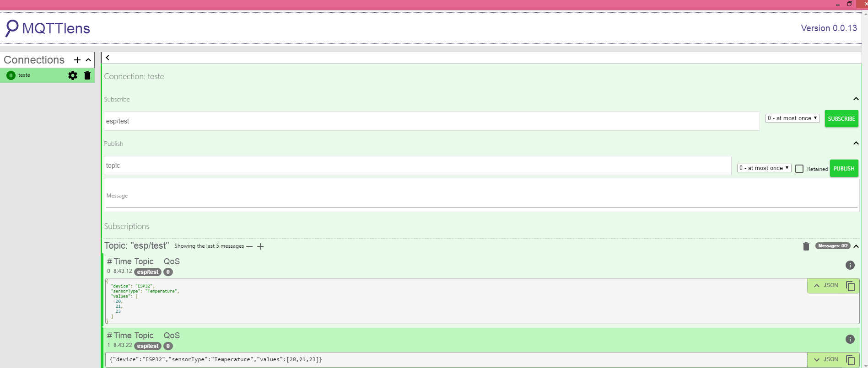Collapse the Publish section
868x368 pixels.
[x=856, y=143]
